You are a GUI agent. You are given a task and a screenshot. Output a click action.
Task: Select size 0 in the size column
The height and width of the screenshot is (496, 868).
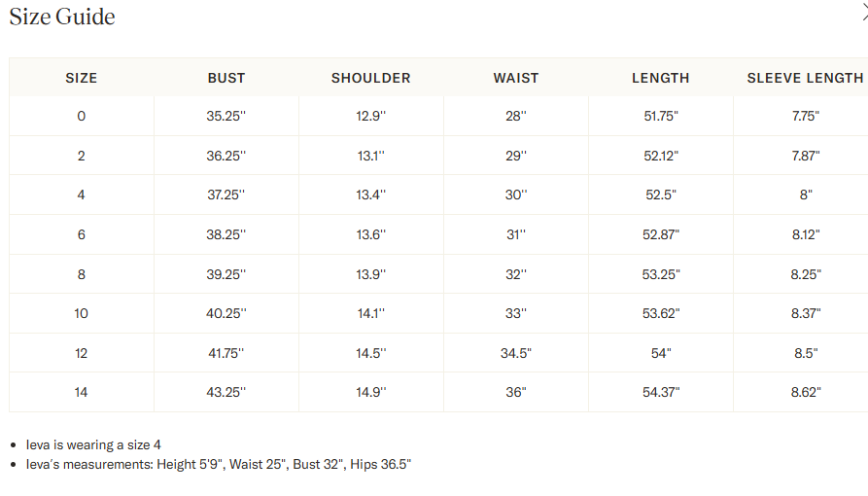pos(82,116)
